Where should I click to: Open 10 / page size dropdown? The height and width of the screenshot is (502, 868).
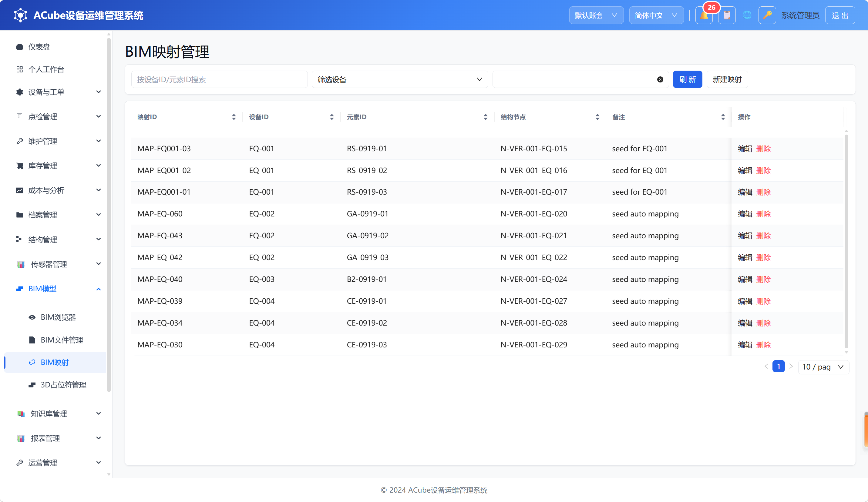(x=823, y=367)
